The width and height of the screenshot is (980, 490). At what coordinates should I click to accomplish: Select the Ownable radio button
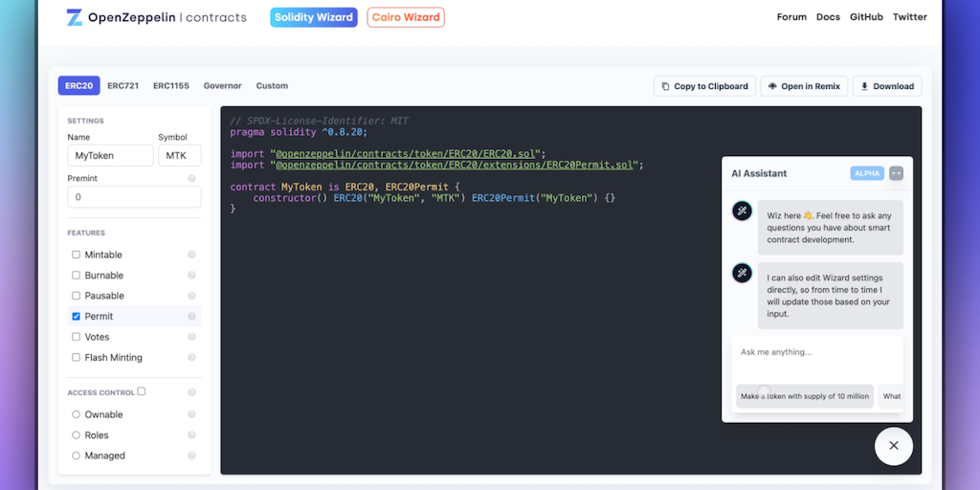click(77, 414)
